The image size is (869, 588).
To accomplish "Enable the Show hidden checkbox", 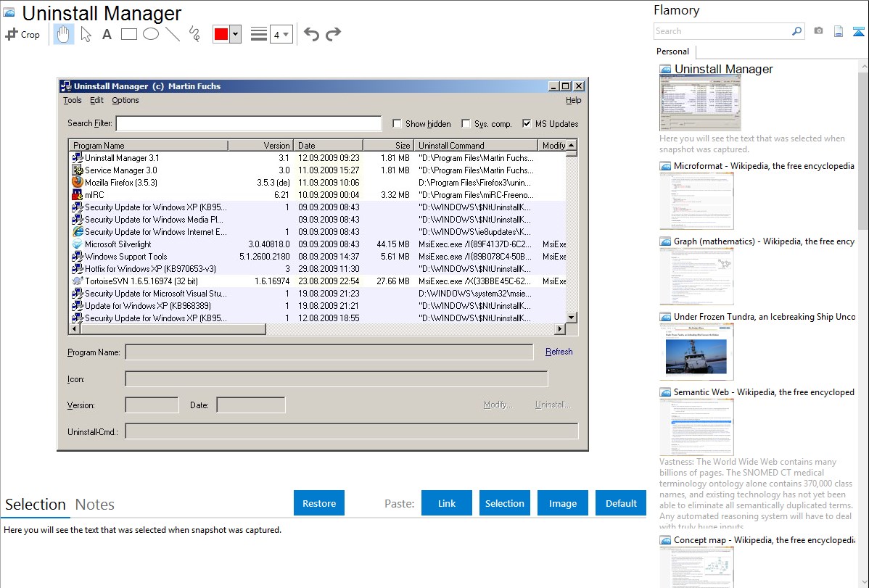I will (x=397, y=124).
